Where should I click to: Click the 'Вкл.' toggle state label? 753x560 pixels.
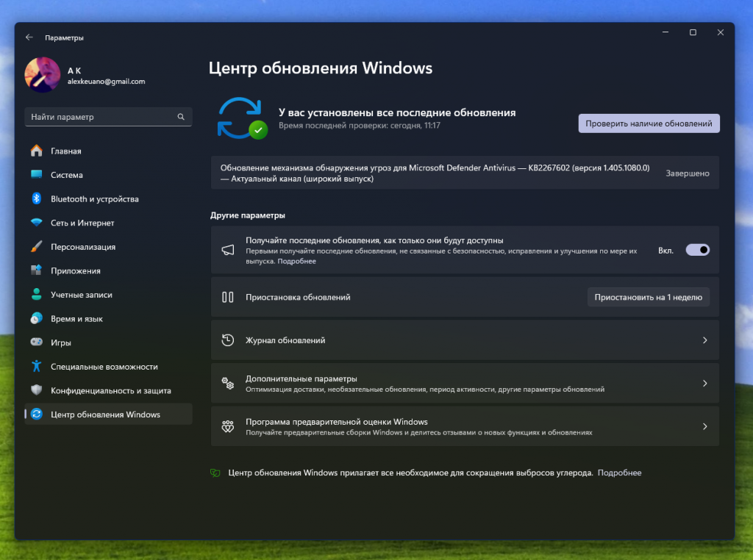tap(665, 251)
